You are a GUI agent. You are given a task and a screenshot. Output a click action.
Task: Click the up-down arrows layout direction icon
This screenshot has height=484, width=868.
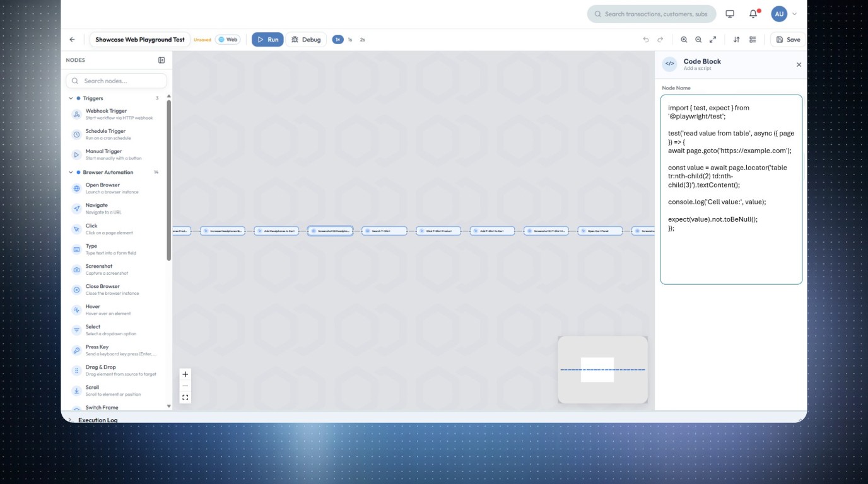click(736, 39)
